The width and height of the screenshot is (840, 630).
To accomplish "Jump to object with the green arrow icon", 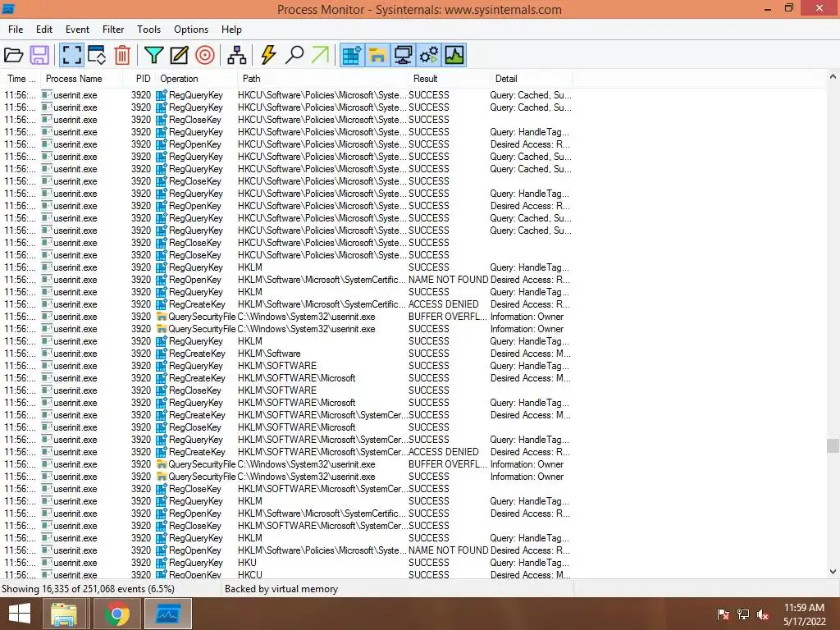I will [x=320, y=55].
